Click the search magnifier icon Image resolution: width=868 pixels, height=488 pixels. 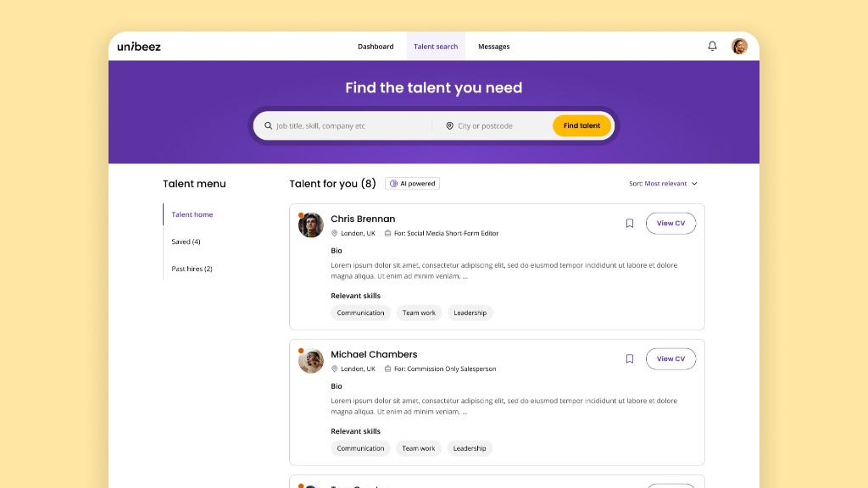tap(268, 125)
